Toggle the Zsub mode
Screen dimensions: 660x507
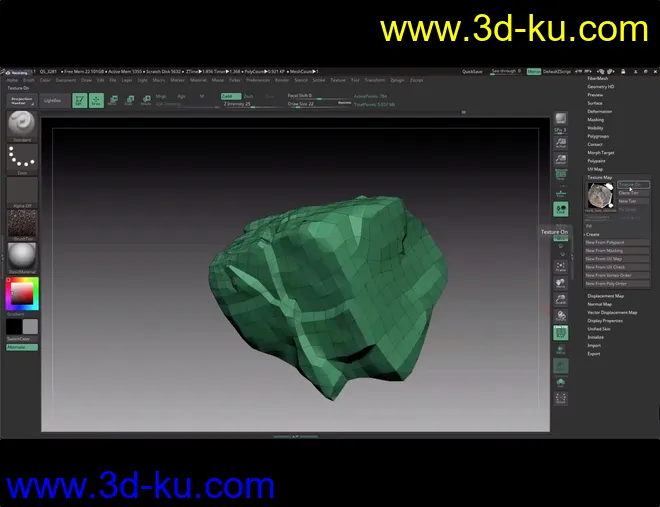(249, 96)
